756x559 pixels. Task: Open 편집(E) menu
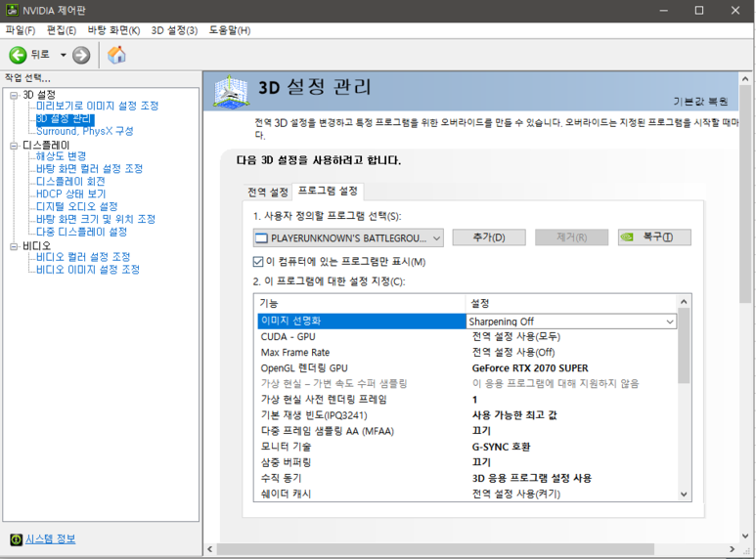pos(62,30)
